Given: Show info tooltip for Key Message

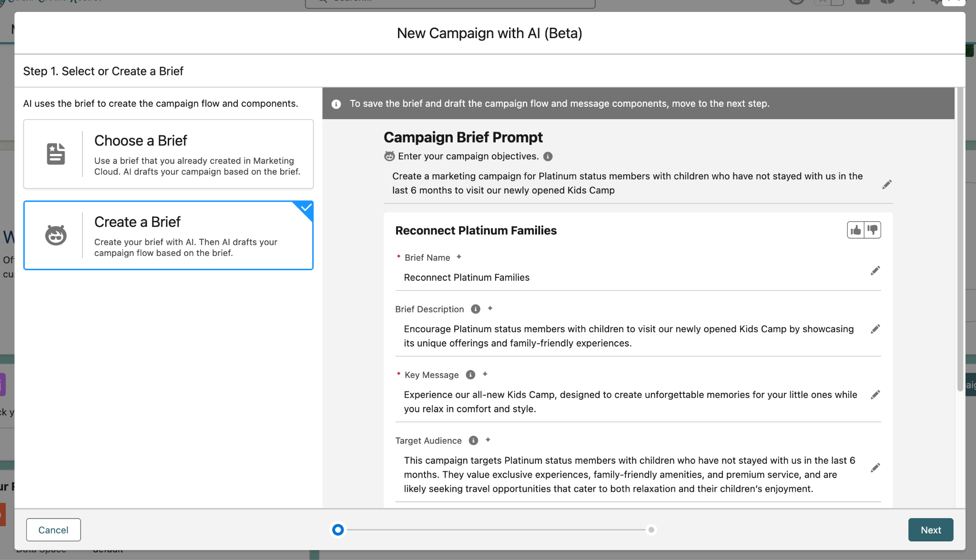Looking at the screenshot, I should pos(470,375).
